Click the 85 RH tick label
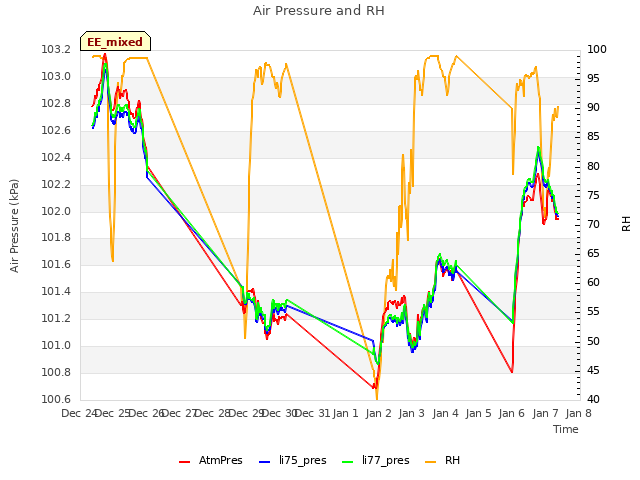 coord(593,137)
